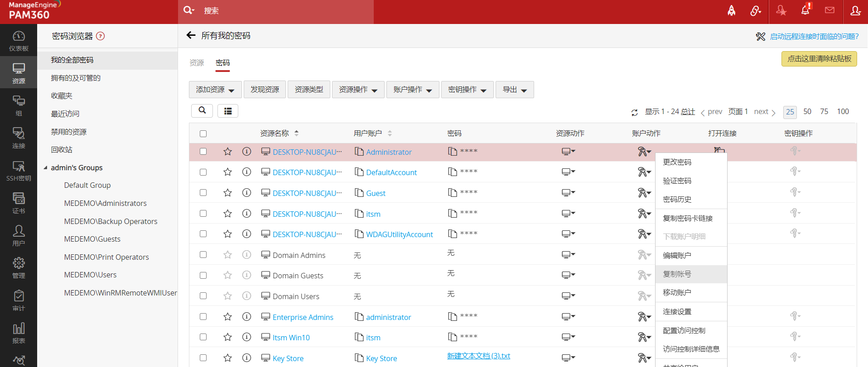Check the box for the Key Store row
This screenshot has height=367, width=868.
tap(203, 358)
